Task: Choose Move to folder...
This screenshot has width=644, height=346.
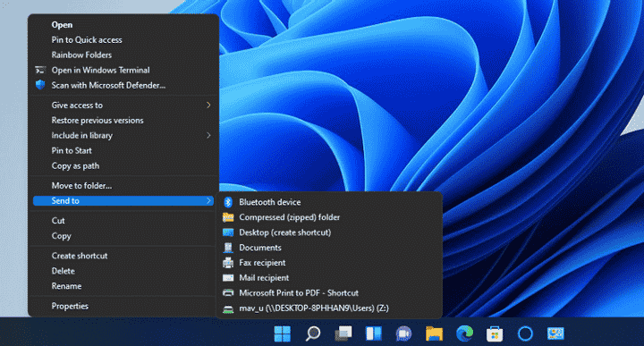Action: pyautogui.click(x=81, y=186)
